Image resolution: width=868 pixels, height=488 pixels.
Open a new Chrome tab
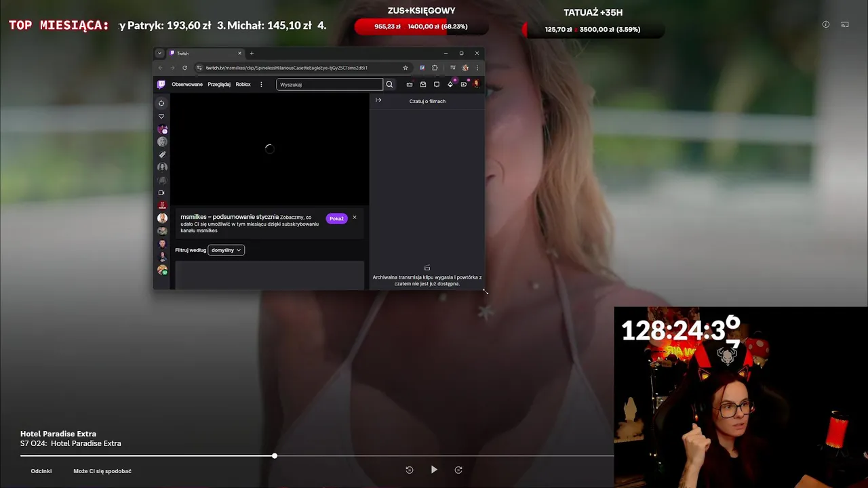click(x=252, y=53)
